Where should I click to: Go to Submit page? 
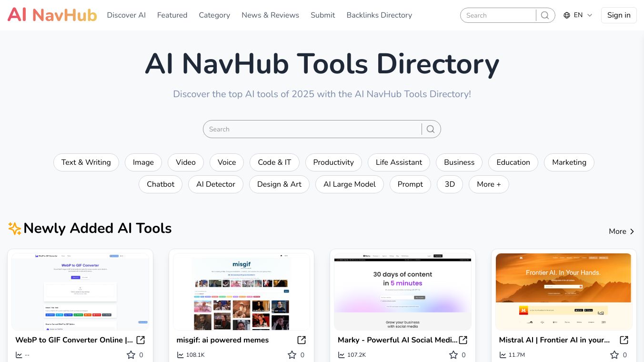323,15
